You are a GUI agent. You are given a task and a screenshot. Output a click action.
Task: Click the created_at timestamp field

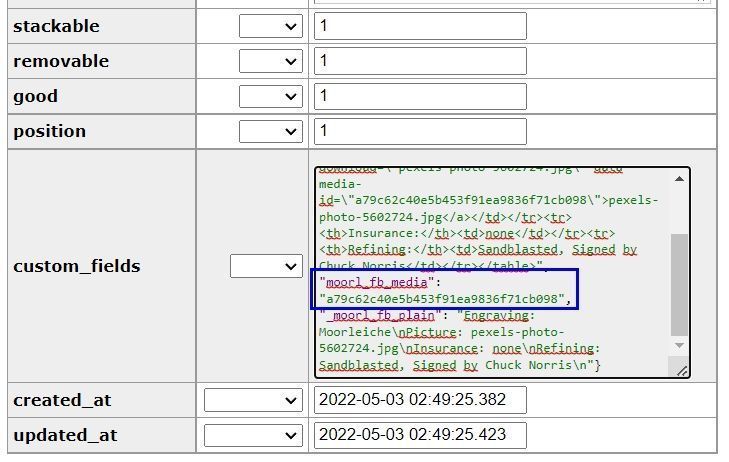[420, 400]
